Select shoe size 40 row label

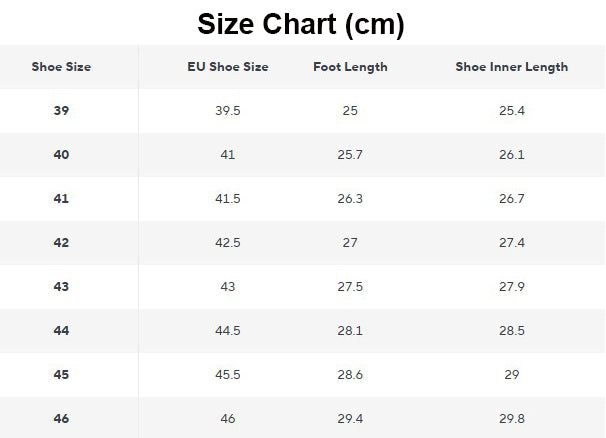[x=61, y=155]
